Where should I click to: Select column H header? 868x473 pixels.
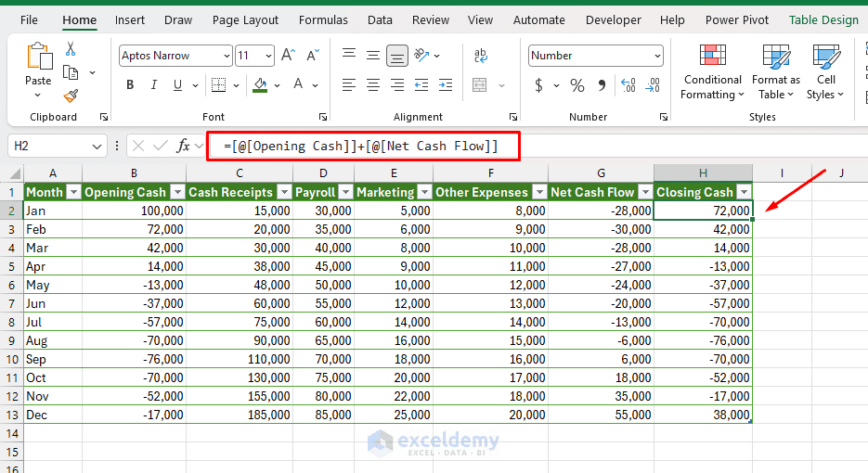[x=703, y=173]
